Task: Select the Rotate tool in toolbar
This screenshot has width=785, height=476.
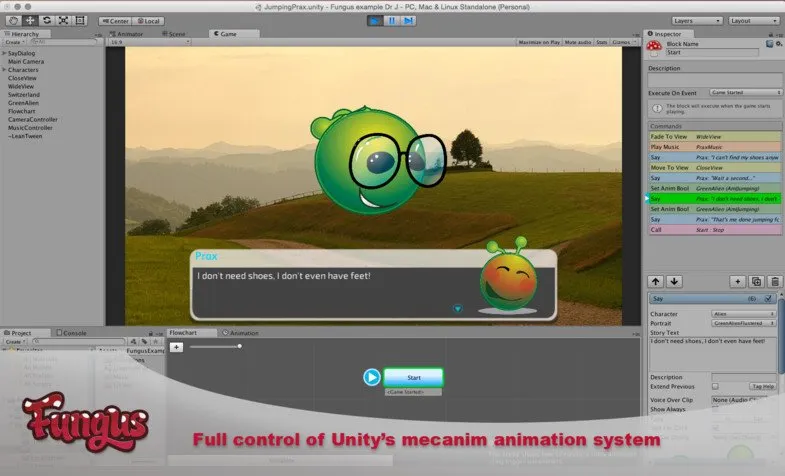Action: pos(47,21)
